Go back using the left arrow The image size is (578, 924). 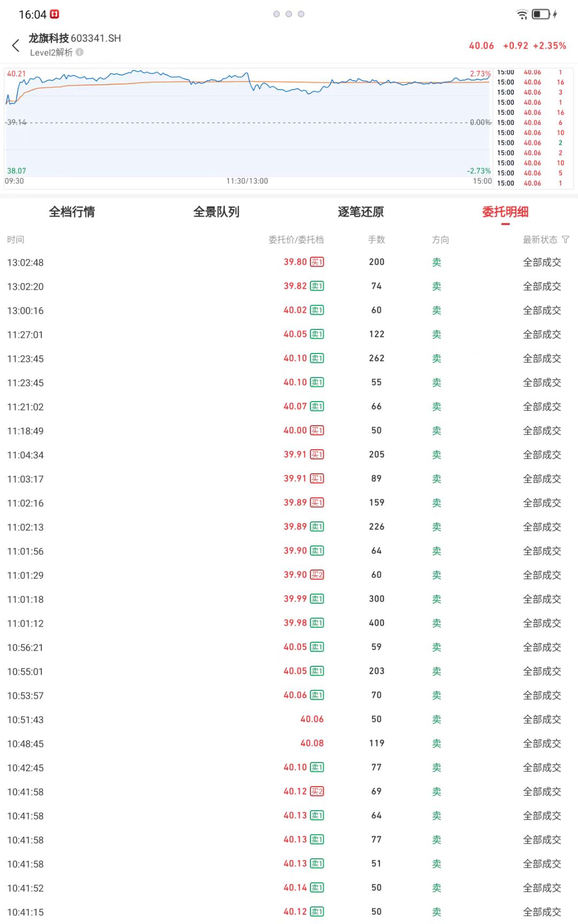16,45
